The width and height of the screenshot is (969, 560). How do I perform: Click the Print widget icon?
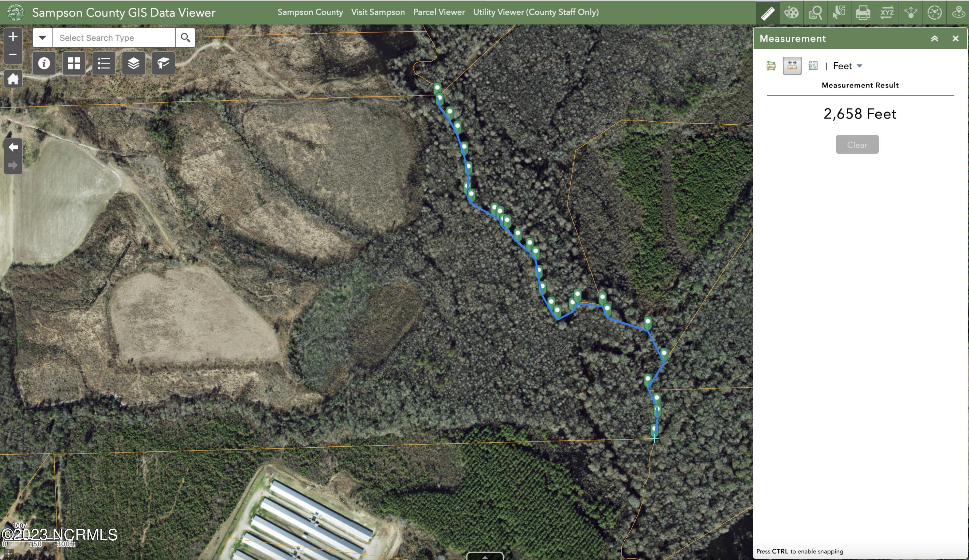tap(863, 13)
